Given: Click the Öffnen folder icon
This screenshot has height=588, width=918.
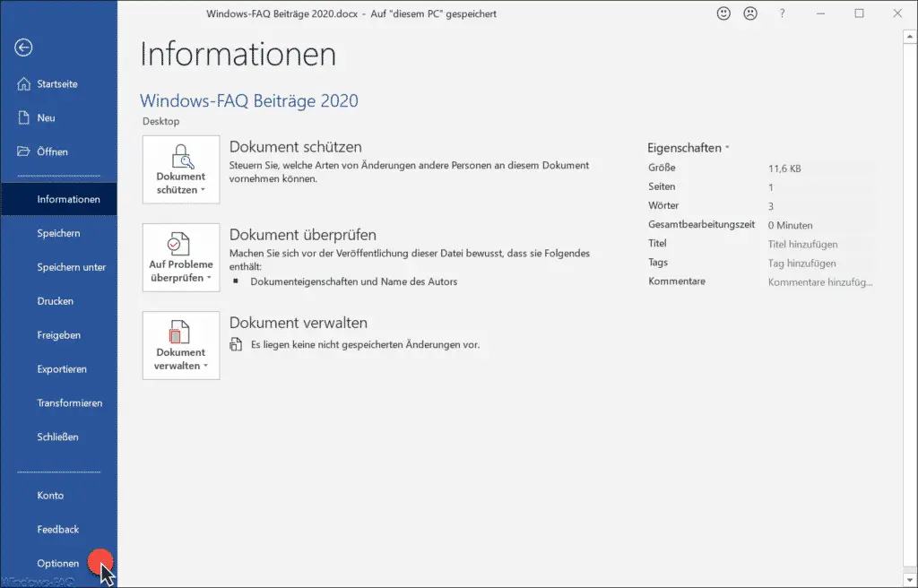Looking at the screenshot, I should tap(23, 151).
